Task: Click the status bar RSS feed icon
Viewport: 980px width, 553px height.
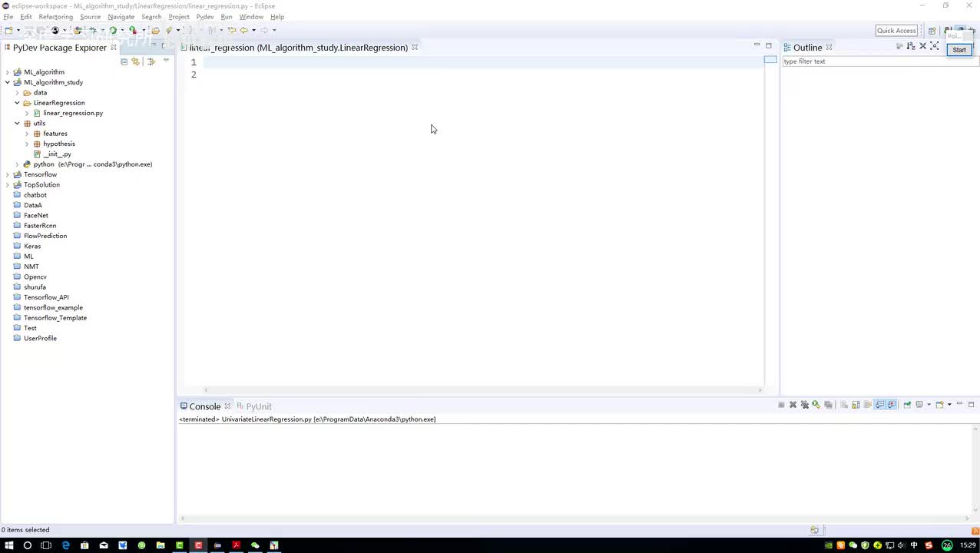Action: pos(975,530)
